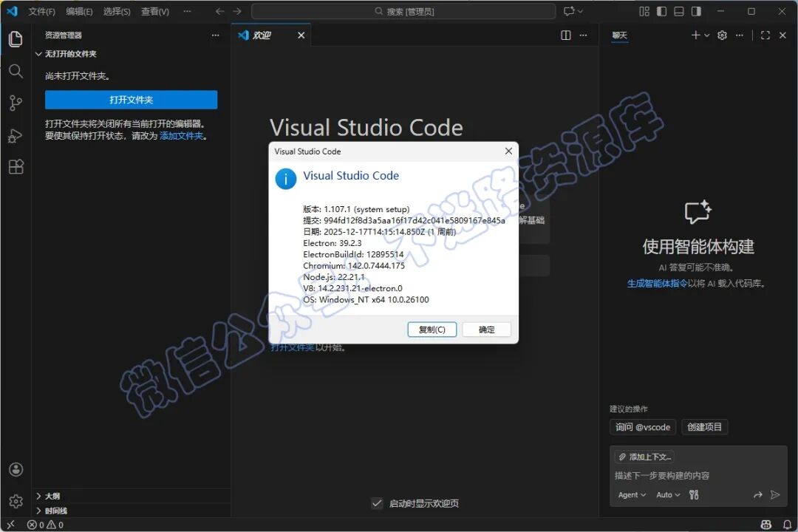Open the Source Control view

16,103
